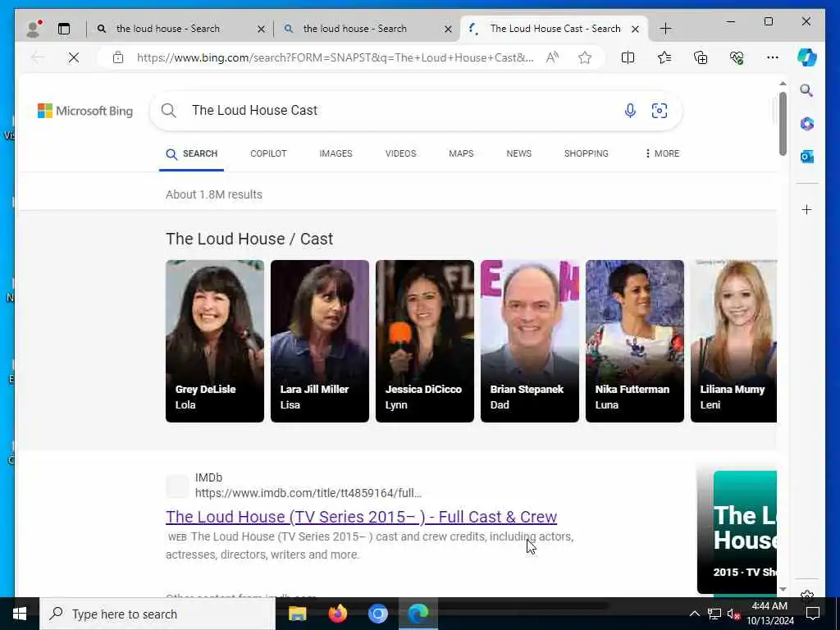840x630 pixels.
Task: Search using voice microphone icon
Action: click(630, 111)
